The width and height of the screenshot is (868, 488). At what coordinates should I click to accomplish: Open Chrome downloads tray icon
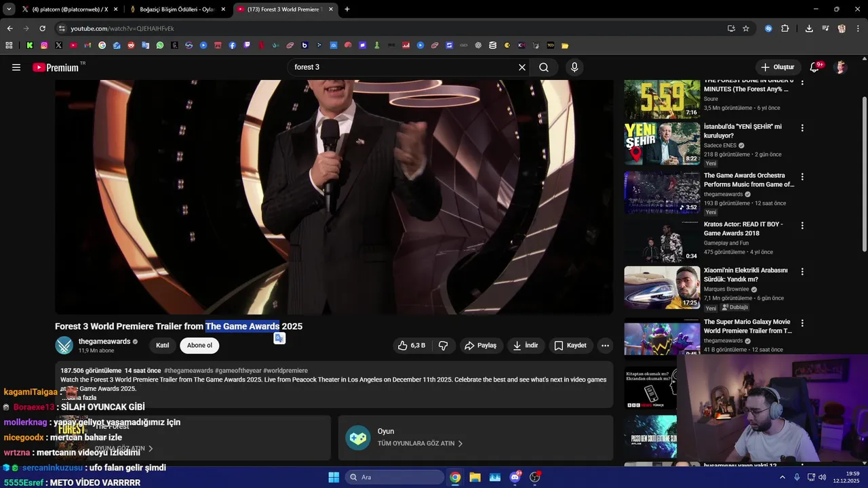click(x=809, y=28)
